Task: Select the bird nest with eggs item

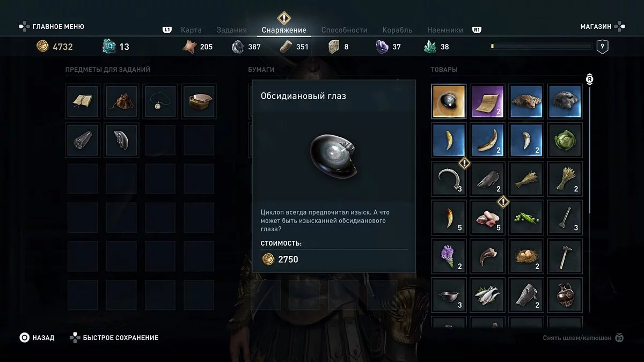Action: (526, 256)
